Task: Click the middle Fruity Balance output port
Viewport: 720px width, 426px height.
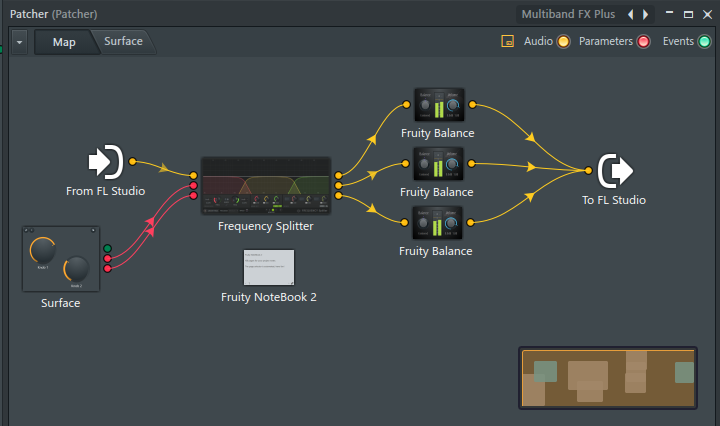Action: [472, 163]
